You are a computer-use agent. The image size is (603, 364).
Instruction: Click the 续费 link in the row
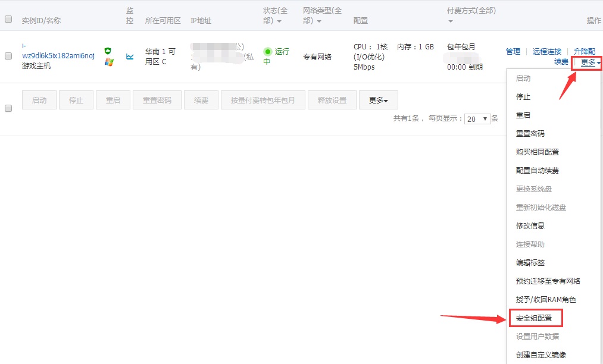(561, 62)
